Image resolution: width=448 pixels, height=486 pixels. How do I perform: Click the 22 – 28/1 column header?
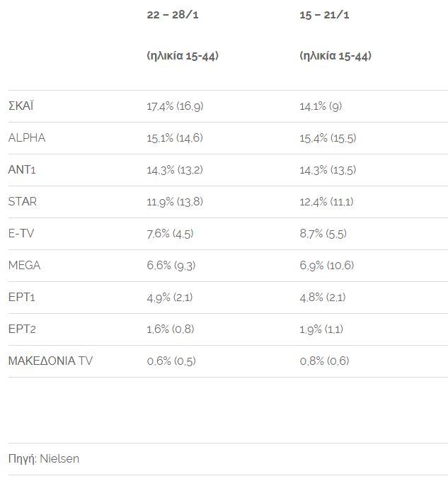point(173,16)
